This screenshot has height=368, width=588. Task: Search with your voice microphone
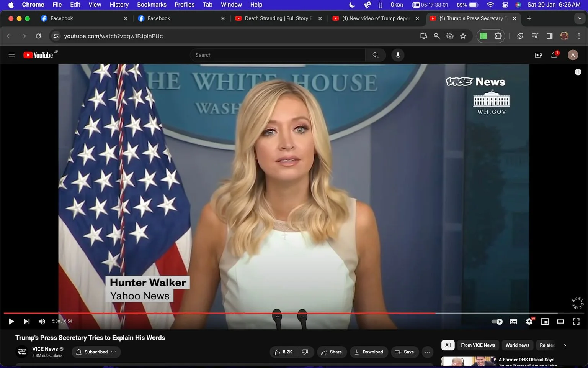(398, 55)
